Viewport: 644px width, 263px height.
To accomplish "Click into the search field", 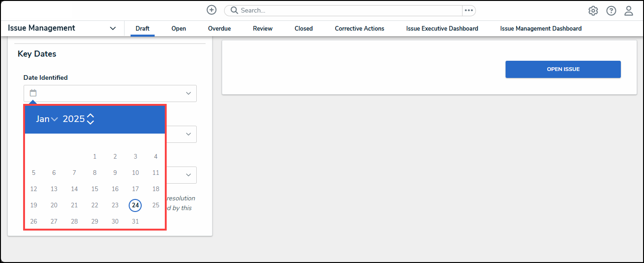I will [350, 10].
